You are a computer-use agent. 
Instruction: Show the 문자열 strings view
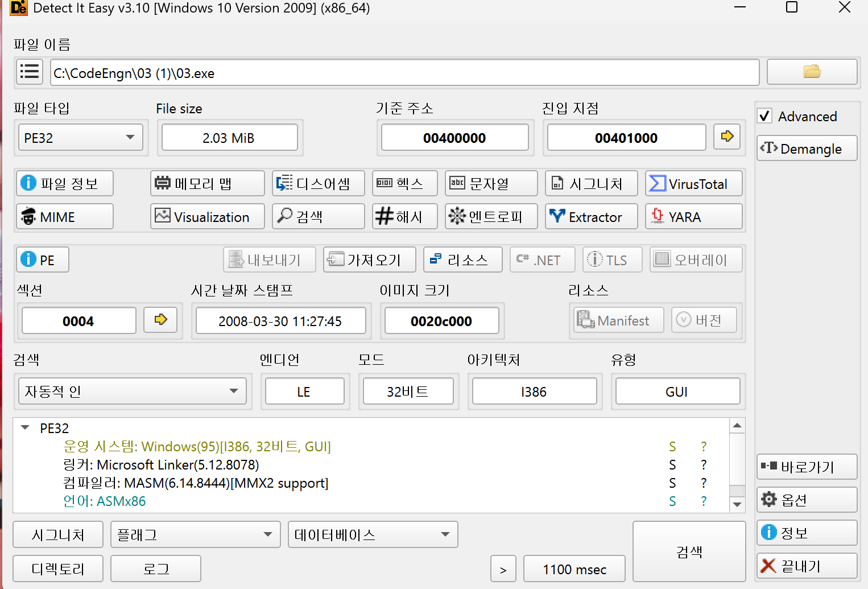[491, 183]
